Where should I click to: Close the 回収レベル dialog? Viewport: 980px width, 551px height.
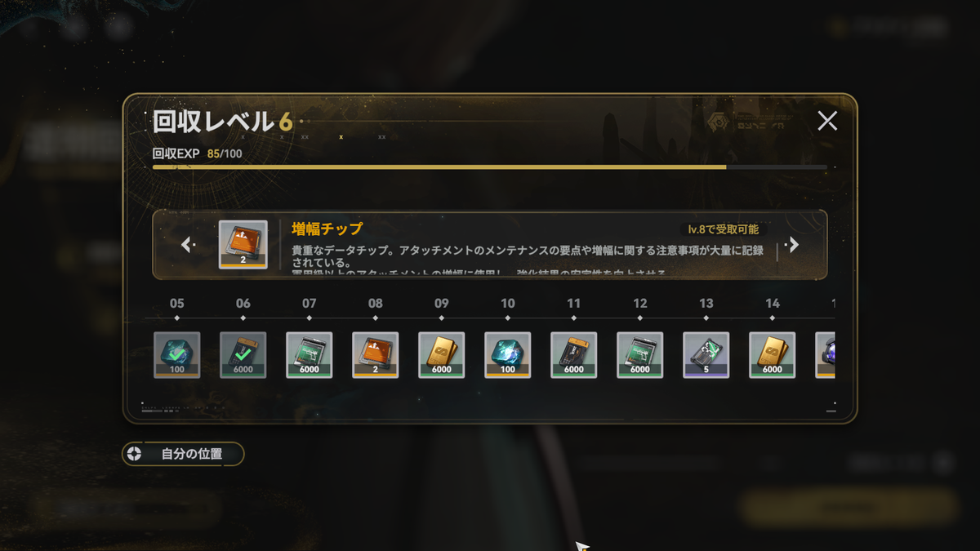pyautogui.click(x=827, y=122)
